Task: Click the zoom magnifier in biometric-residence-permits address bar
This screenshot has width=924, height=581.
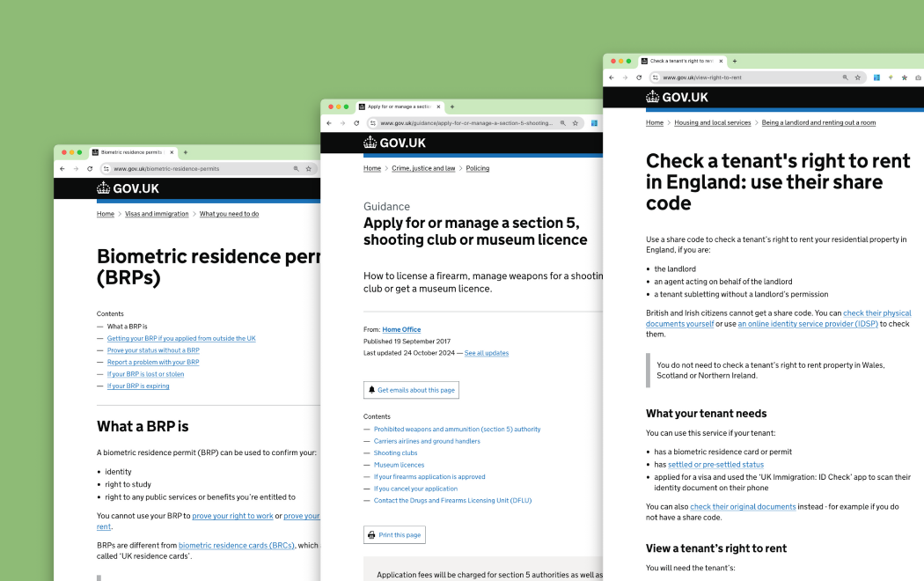Action: pos(296,168)
